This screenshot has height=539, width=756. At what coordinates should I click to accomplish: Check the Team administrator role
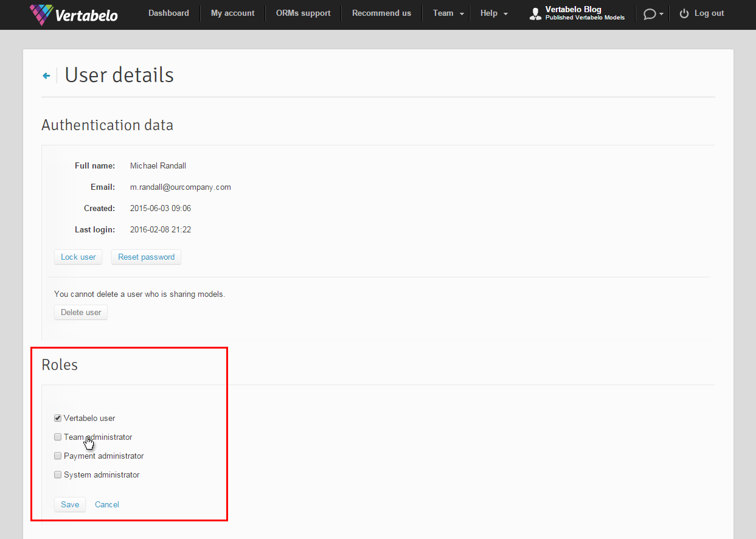point(58,437)
